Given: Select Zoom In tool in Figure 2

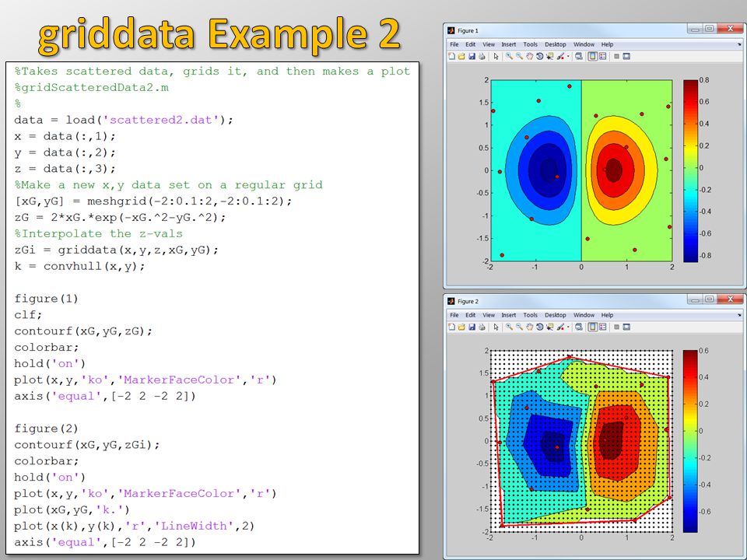Looking at the screenshot, I should pyautogui.click(x=509, y=327).
